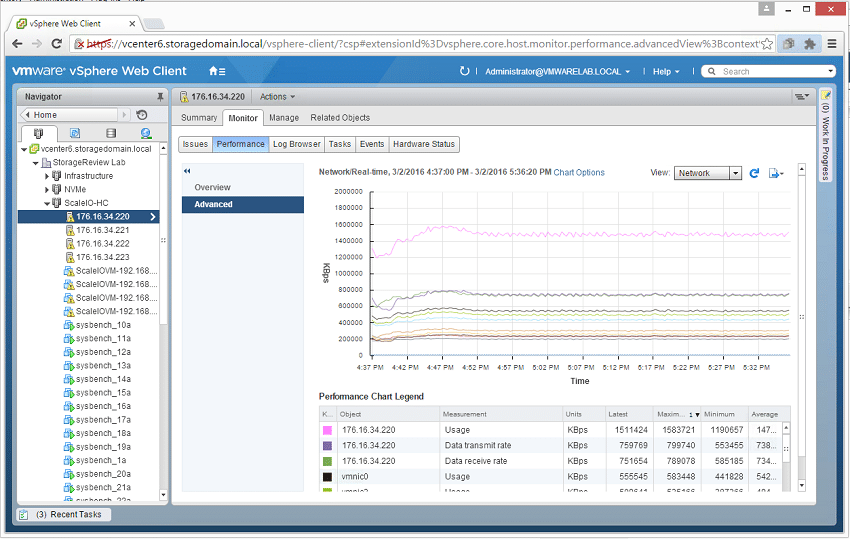Click the green Data receive rate swatch
850x539 pixels.
tap(327, 461)
